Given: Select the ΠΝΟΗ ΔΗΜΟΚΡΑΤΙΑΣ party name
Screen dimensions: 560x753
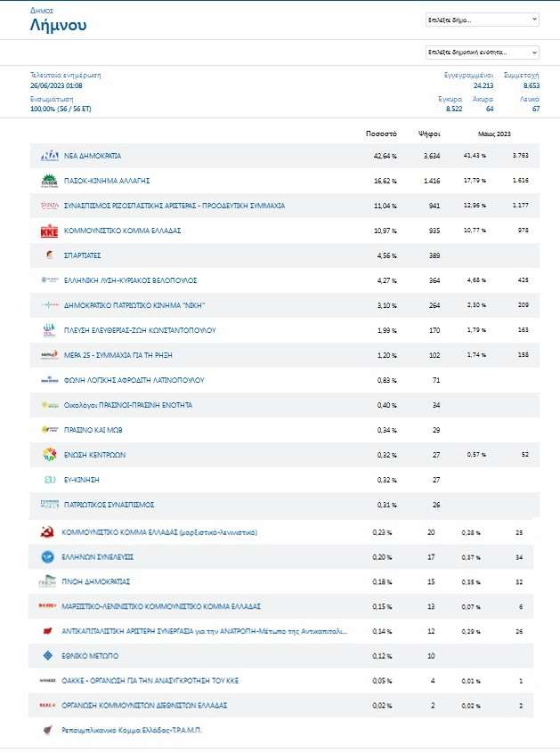Looking at the screenshot, I should [96, 581].
